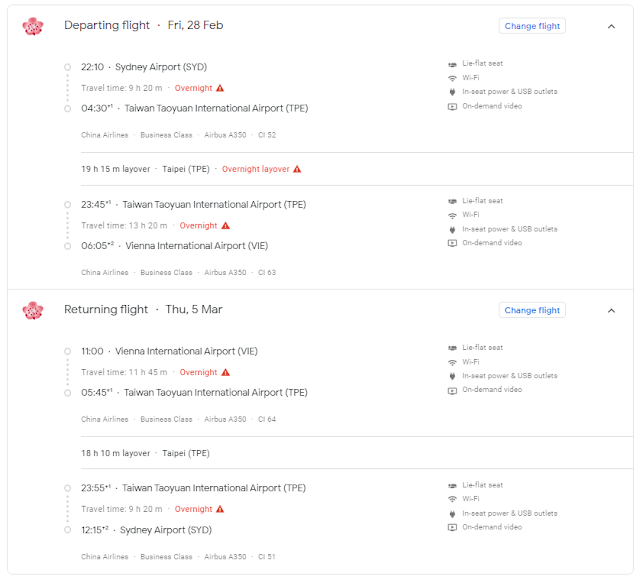This screenshot has height=583, width=640.
Task: Collapse the Returning flight details
Action: 611,311
